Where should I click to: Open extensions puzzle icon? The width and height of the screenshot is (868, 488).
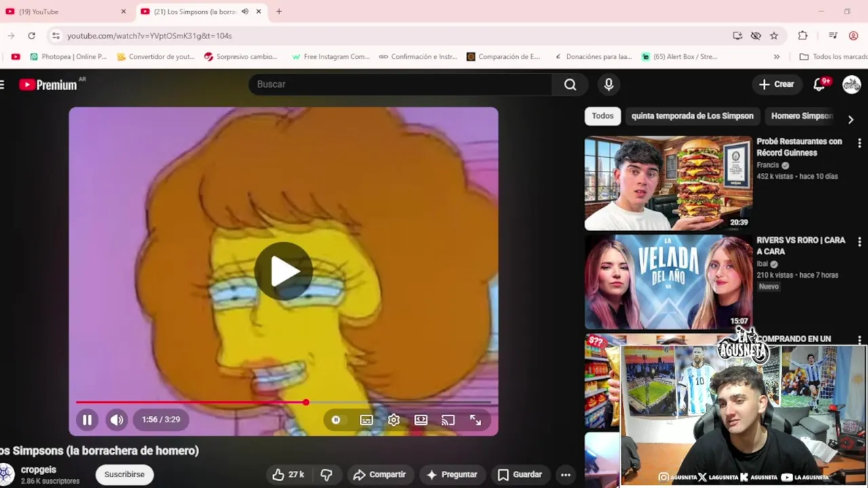point(803,36)
